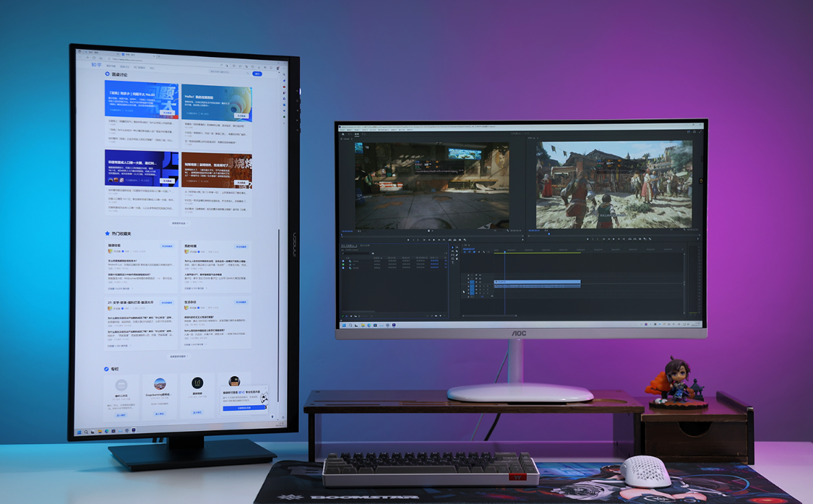Select the Track Select Forward tool
Screen dimensions: 813x504
click(457, 248)
